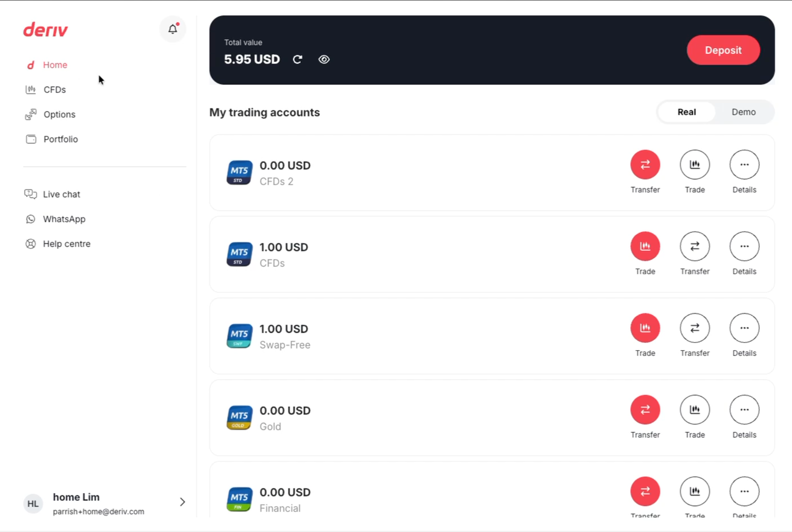The image size is (792, 532).
Task: Click the Financial MT5 account logo
Action: pos(239,499)
